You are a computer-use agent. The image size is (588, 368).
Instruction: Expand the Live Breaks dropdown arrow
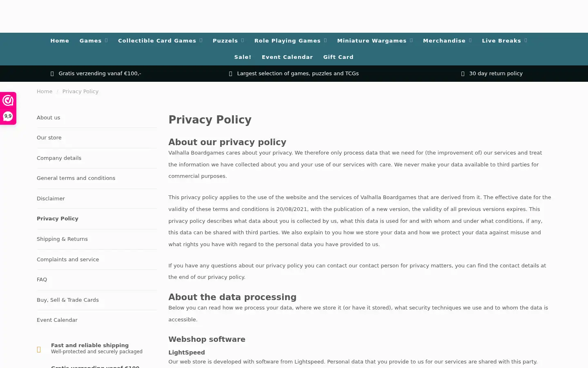(526, 40)
